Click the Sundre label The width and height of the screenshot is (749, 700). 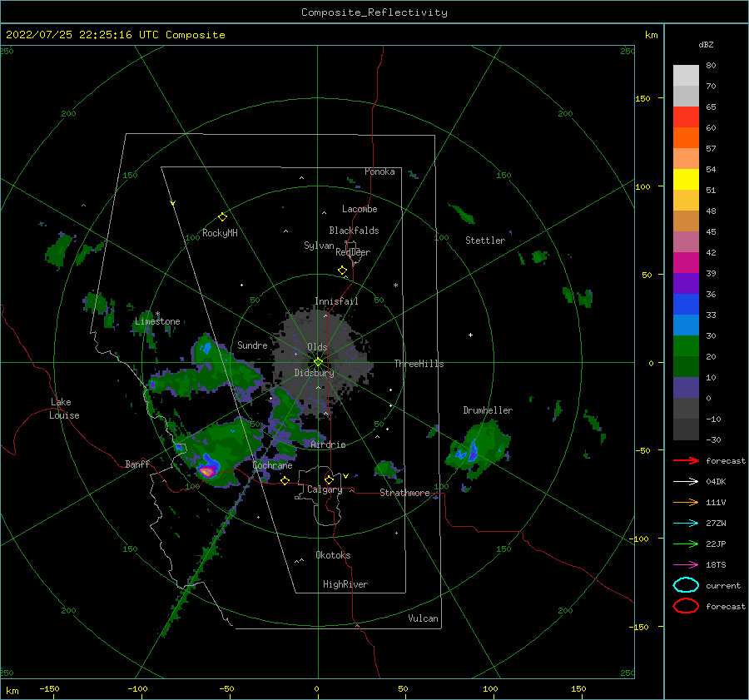click(x=252, y=345)
